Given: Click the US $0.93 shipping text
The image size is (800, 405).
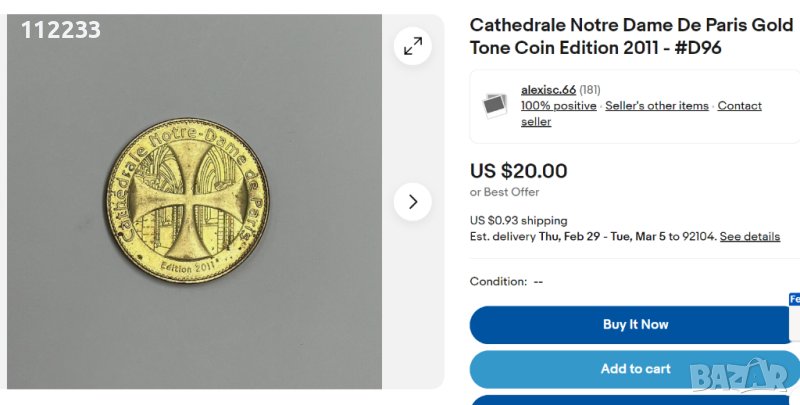Looking at the screenshot, I should pos(518,220).
